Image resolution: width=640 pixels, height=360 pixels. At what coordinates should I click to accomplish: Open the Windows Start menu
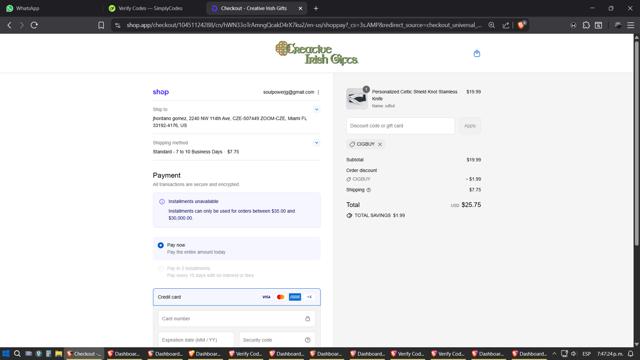click(6, 354)
